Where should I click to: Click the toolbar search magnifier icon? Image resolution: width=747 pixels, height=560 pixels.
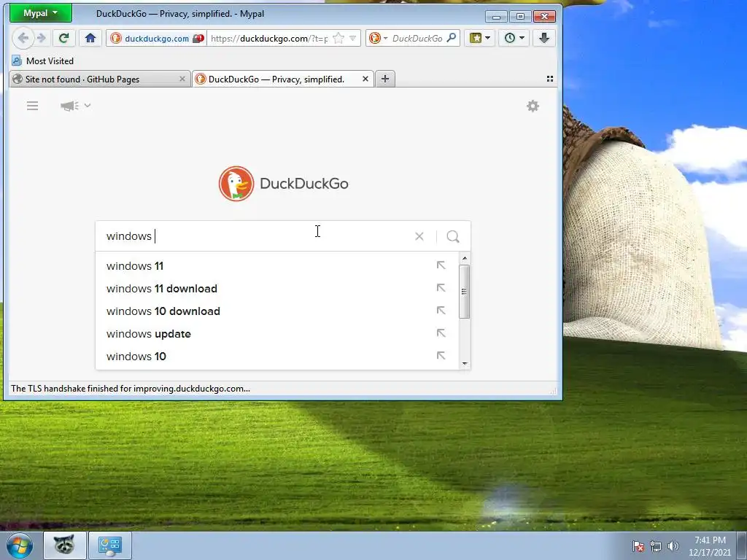[x=451, y=38]
